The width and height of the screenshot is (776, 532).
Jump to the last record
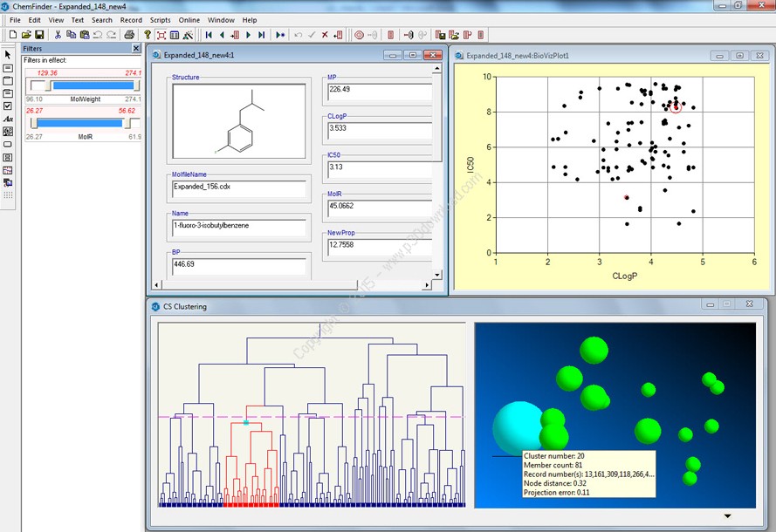262,35
